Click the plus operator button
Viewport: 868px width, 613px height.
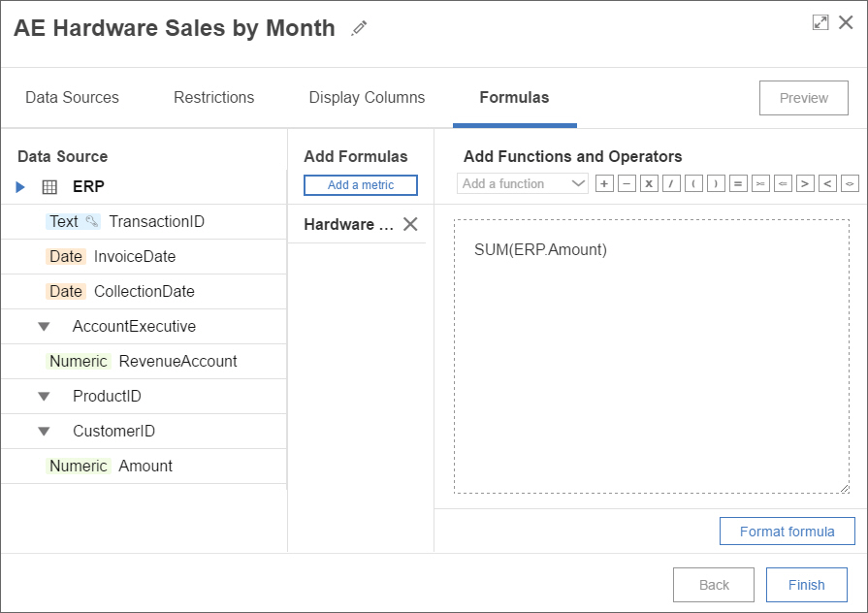click(x=604, y=183)
